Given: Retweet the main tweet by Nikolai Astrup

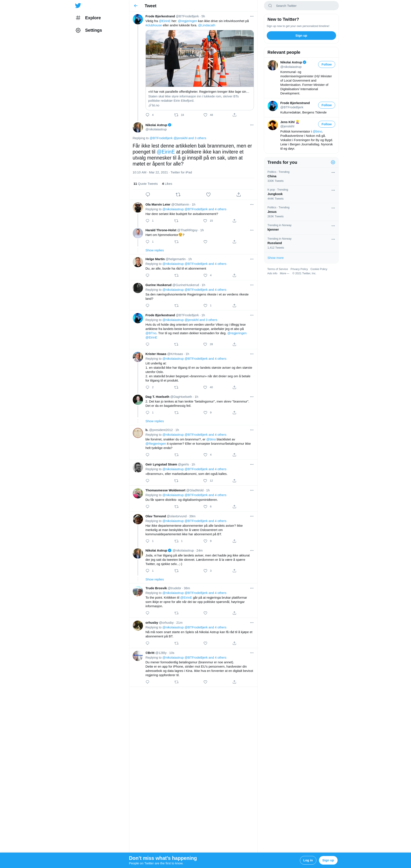Looking at the screenshot, I should pos(178,194).
